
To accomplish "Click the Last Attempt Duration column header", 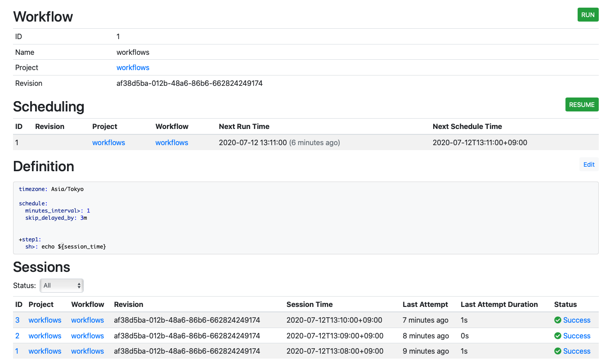I will coord(499,304).
